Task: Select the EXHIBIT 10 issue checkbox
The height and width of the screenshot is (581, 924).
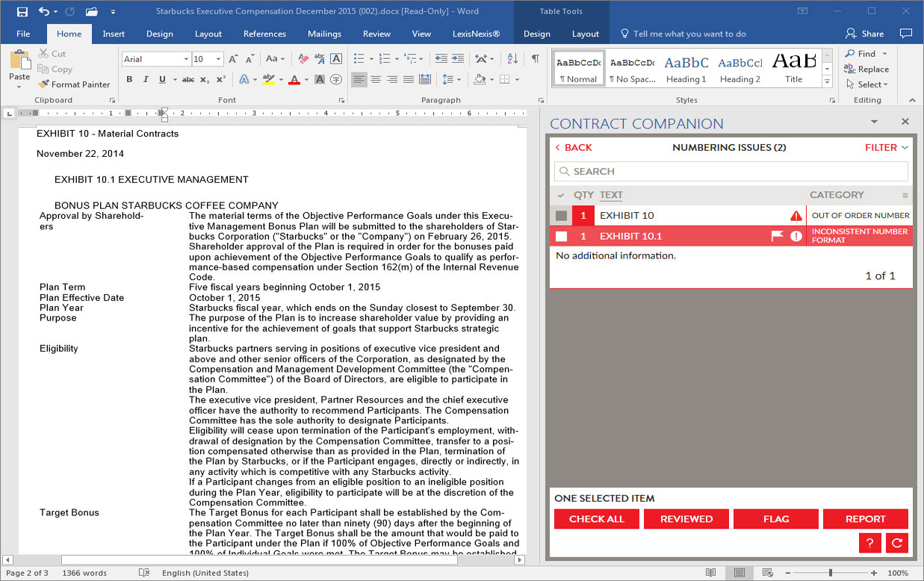Action: pos(562,215)
